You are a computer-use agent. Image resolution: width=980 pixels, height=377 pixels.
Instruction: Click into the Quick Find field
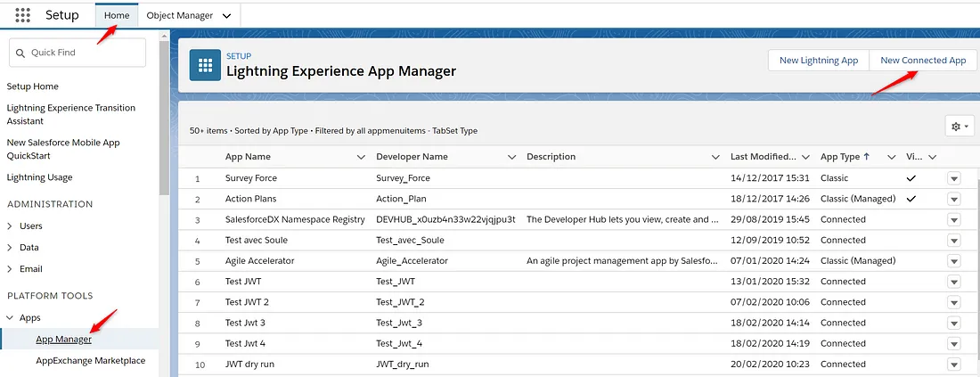click(x=78, y=53)
